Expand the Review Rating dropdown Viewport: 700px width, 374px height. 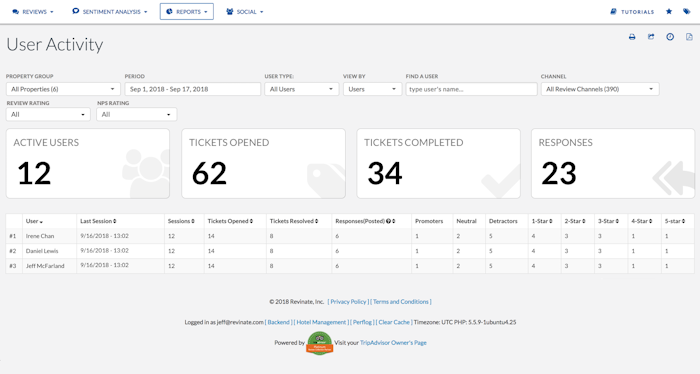click(x=48, y=115)
